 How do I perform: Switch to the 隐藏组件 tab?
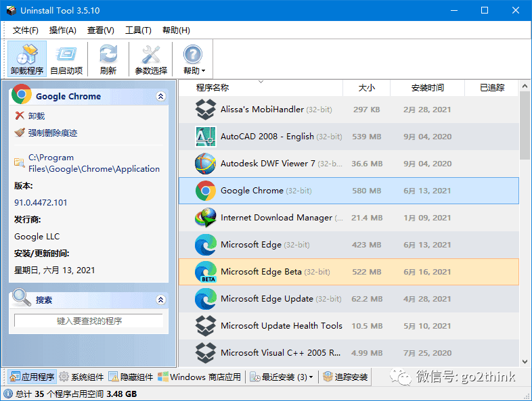pos(131,377)
